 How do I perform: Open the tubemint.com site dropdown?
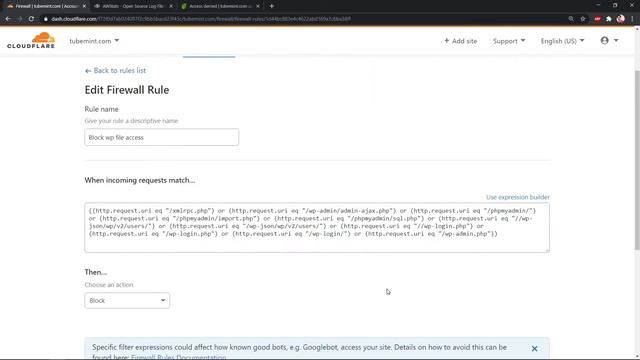(x=94, y=41)
